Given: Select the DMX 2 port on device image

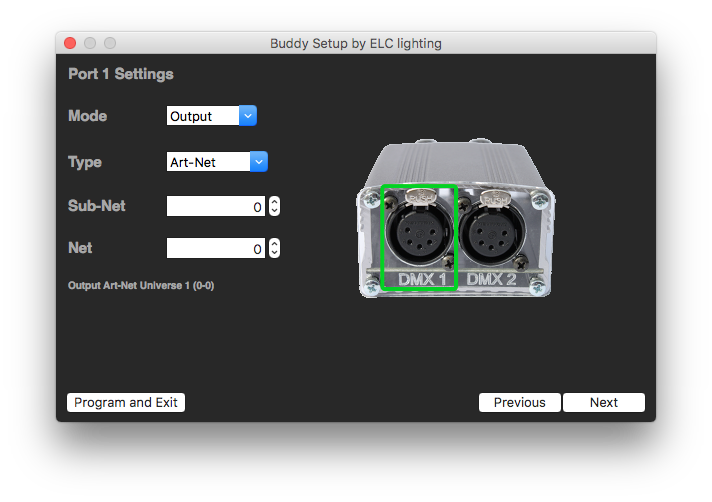Looking at the screenshot, I should [x=493, y=237].
